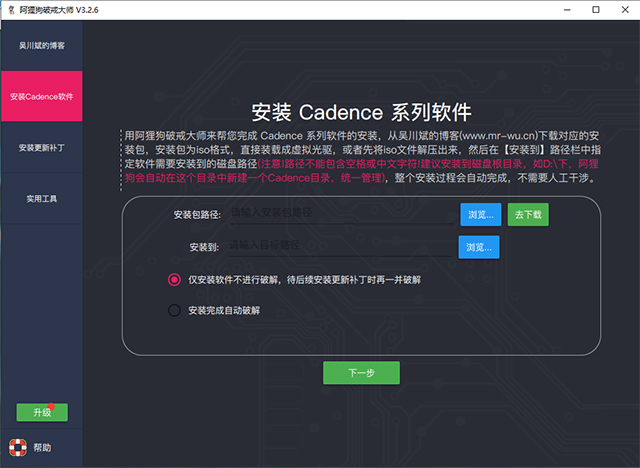Browse for the 安装到 target folder
Image resolution: width=640 pixels, height=468 pixels.
tap(479, 246)
